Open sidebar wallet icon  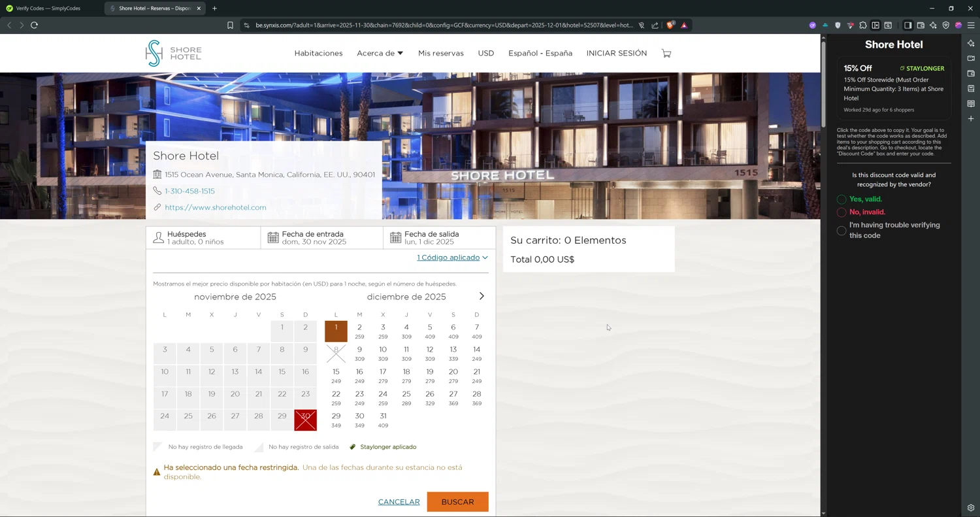pyautogui.click(x=971, y=73)
